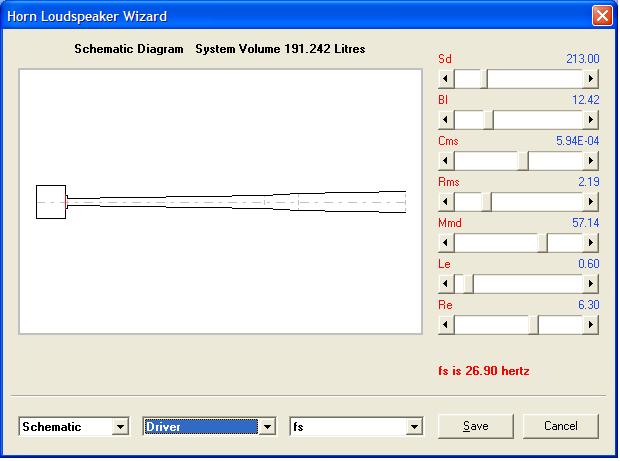Click the Cms parameter label
The height and width of the screenshot is (461, 620).
coord(448,141)
